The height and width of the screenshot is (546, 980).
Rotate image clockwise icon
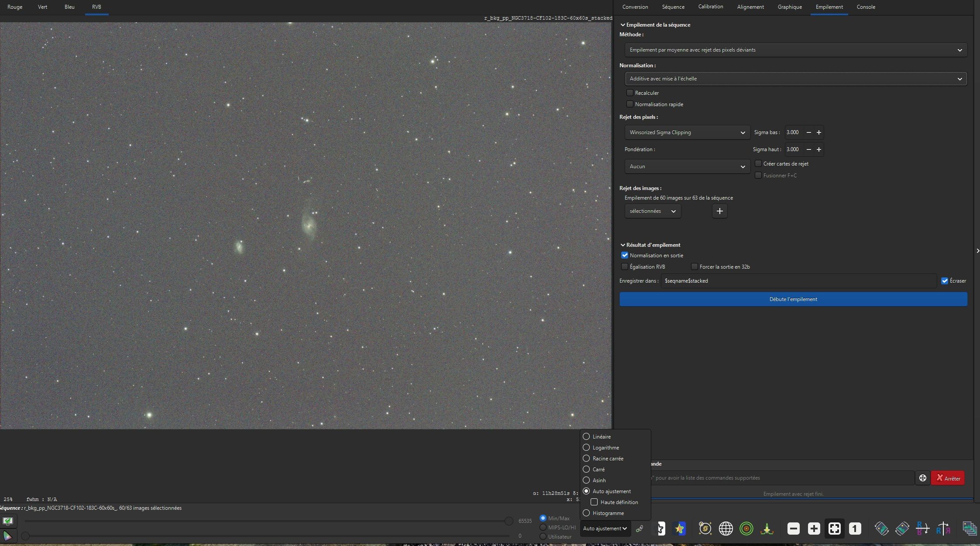(x=902, y=529)
